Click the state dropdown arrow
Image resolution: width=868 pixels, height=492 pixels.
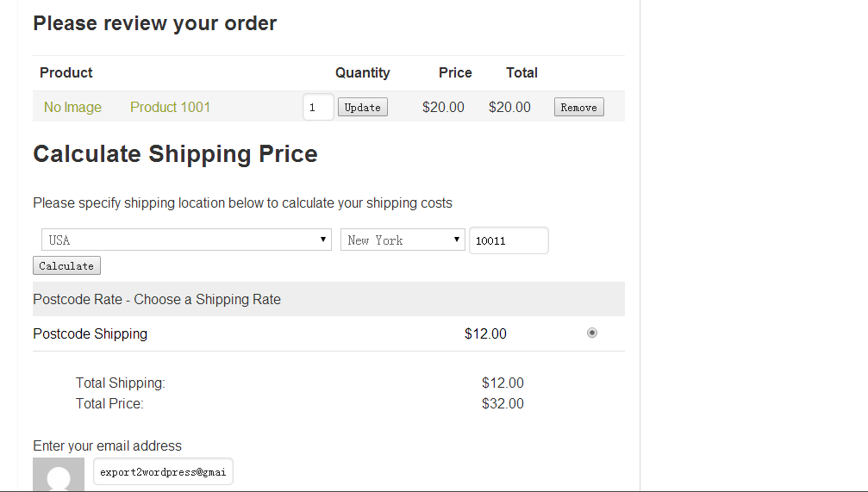click(457, 240)
